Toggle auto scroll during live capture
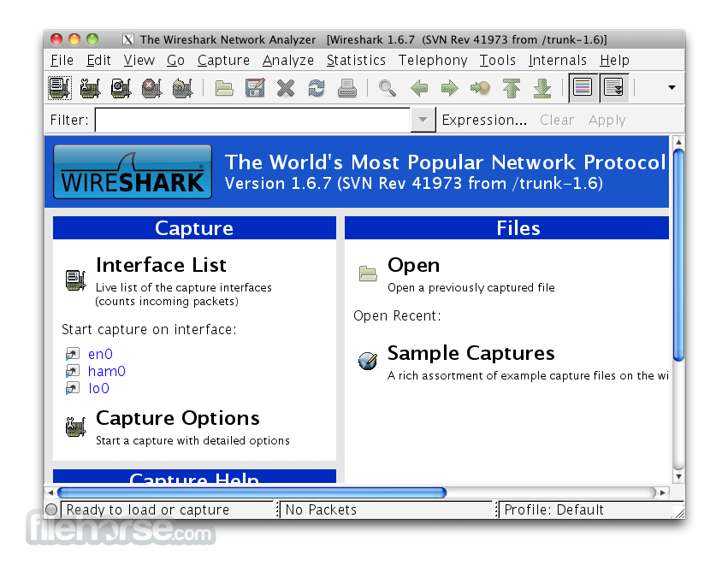Screen dimensions: 728x571 (x=613, y=87)
